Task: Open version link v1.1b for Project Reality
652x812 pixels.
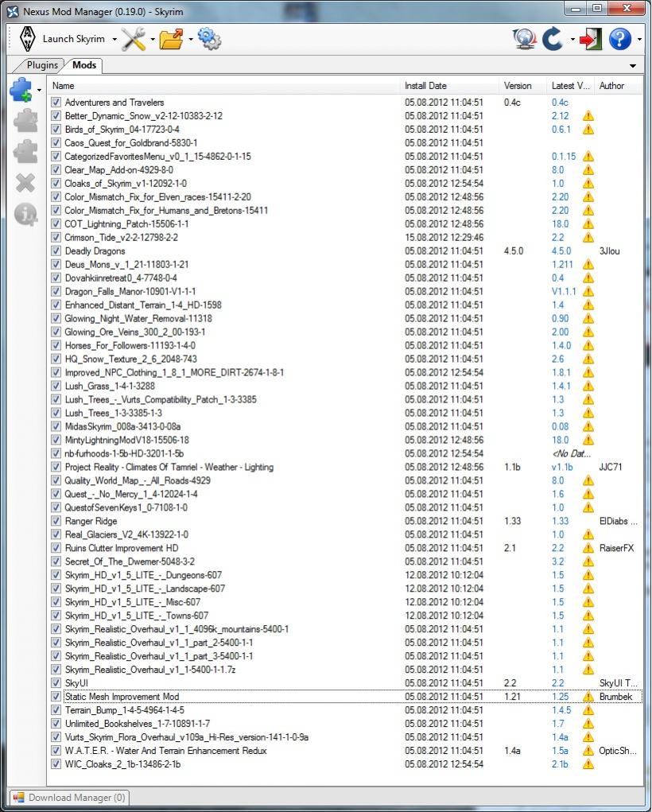Action: coord(562,467)
